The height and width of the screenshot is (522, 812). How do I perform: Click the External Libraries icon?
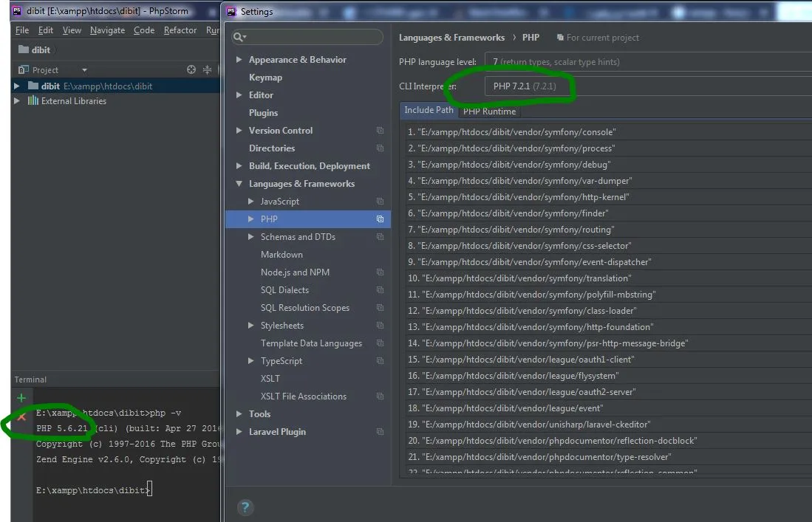point(33,100)
